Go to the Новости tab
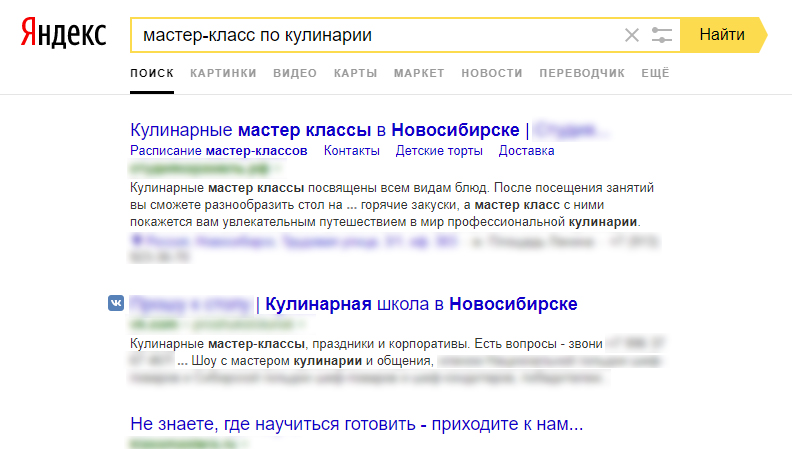The height and width of the screenshot is (449, 792). tap(492, 73)
